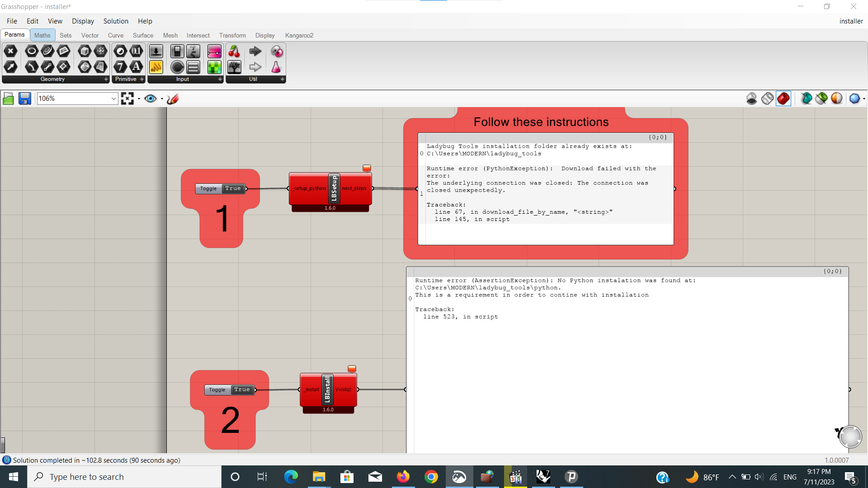This screenshot has height=488, width=868.
Task: Expand the Util panel with plus
Action: coord(283,79)
